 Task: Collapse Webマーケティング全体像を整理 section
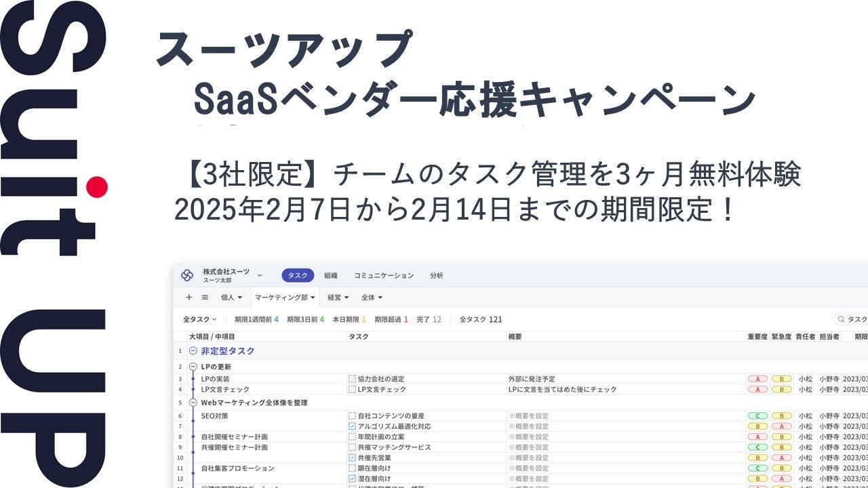pos(193,403)
